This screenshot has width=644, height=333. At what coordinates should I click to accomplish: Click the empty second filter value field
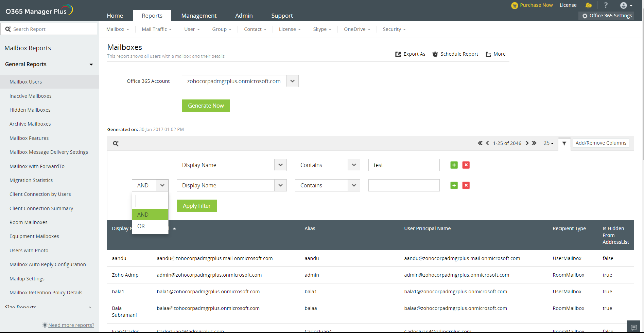coord(404,185)
